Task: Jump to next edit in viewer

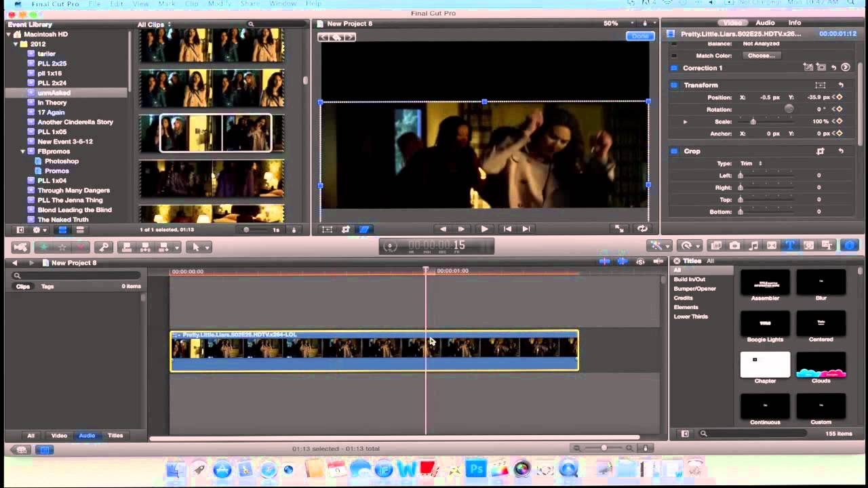Action: [526, 229]
